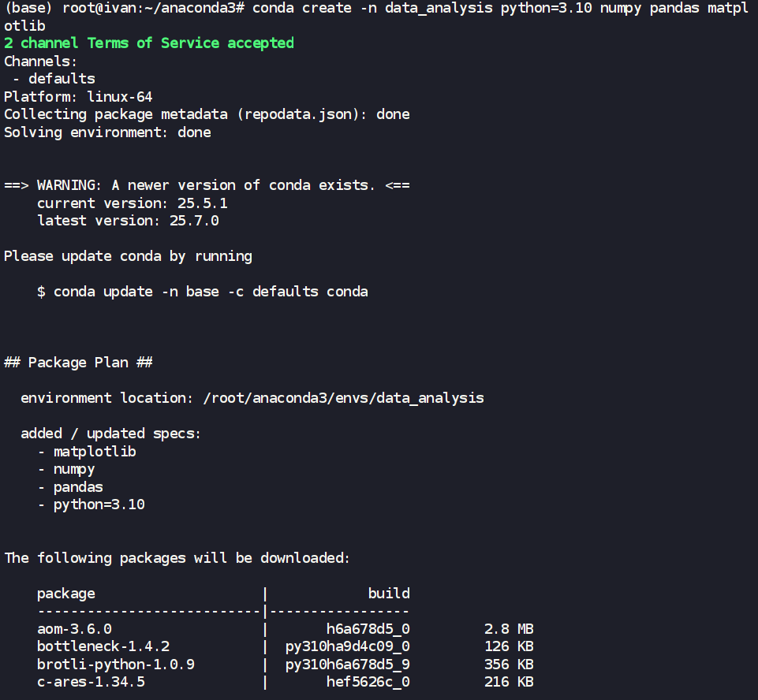Click the newer version WARNING line
This screenshot has height=700, width=758.
pyautogui.click(x=207, y=185)
